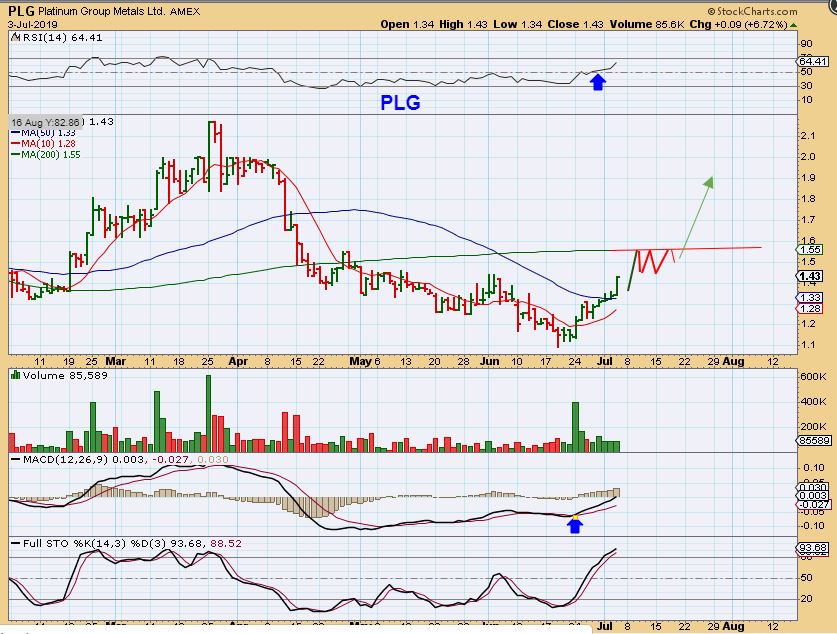Click the Close 1.43 value in header
The image size is (837, 634).
[x=575, y=25]
